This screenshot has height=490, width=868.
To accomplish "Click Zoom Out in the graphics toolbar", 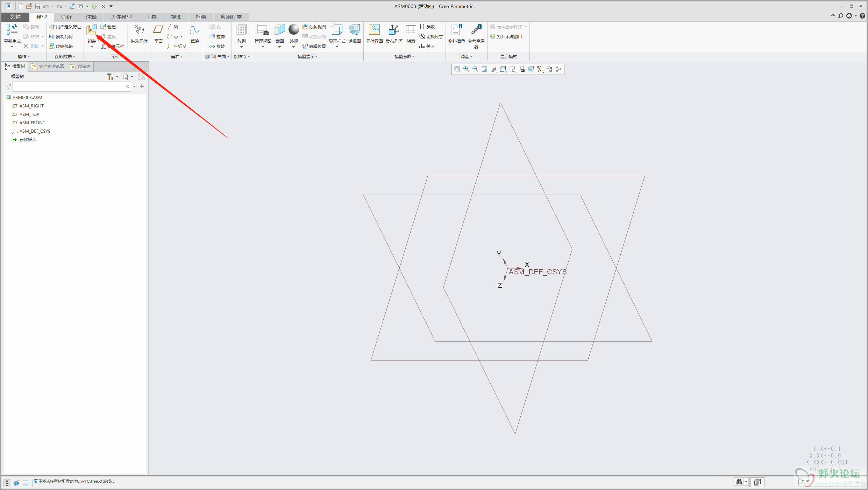I will tap(475, 69).
